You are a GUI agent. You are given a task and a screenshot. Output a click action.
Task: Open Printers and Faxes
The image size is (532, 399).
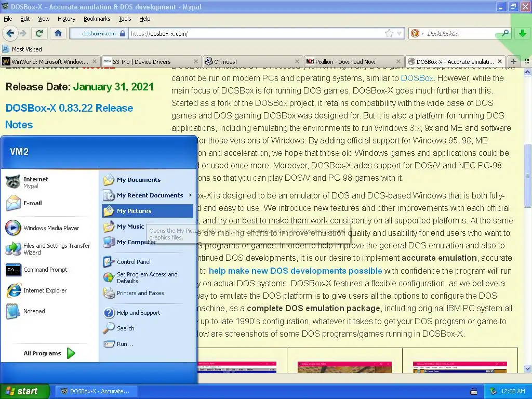point(147,293)
